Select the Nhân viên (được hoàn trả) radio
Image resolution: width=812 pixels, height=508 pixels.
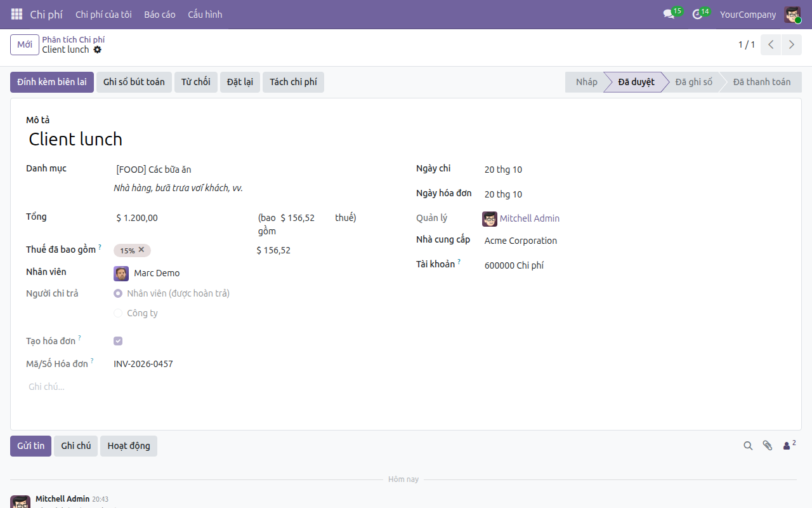(118, 293)
